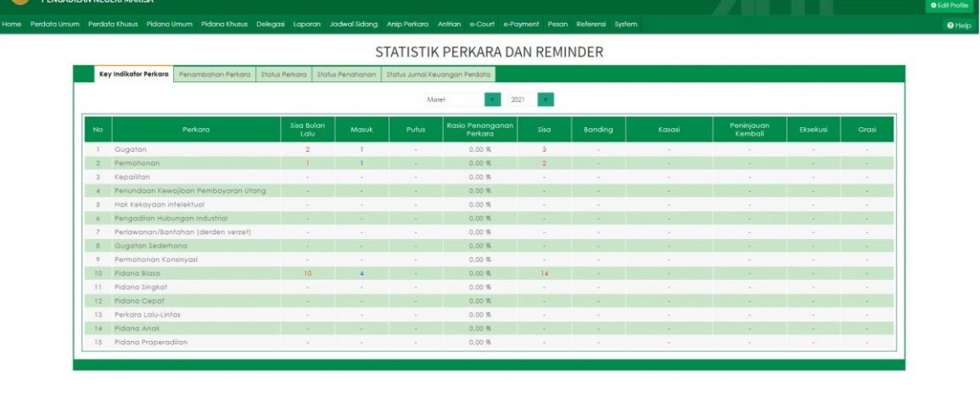Click the court logo emblem
Screen dimensions: 980x407
click(19, 3)
